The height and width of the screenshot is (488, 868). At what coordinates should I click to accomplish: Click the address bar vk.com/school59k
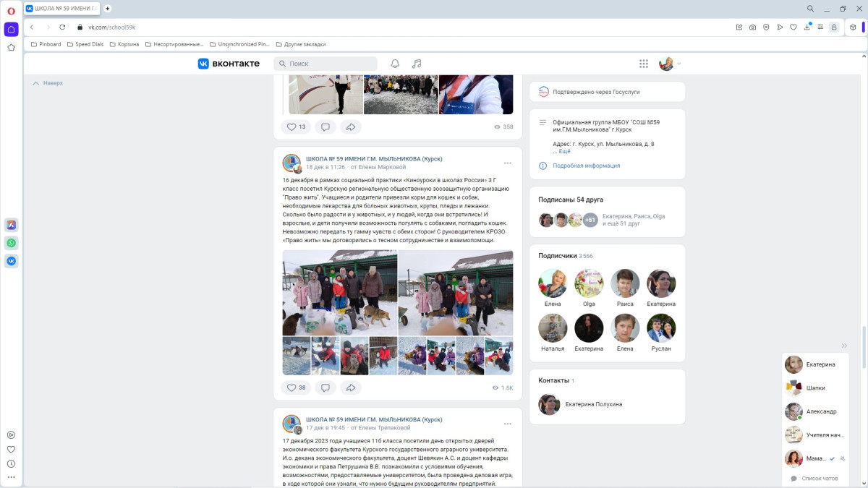112,27
